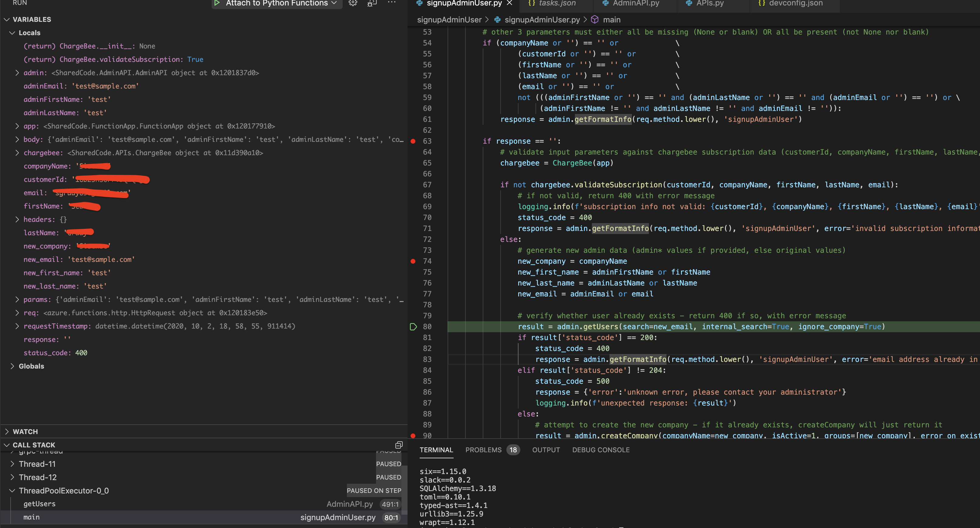The height and width of the screenshot is (528, 980).
Task: Open the Attach to Python Functions configuration dropdown
Action: click(335, 3)
